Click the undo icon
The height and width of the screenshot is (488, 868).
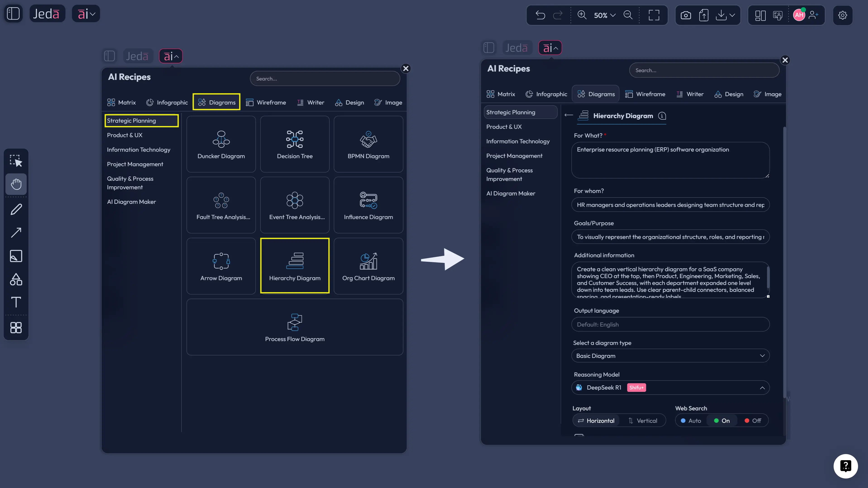point(540,15)
